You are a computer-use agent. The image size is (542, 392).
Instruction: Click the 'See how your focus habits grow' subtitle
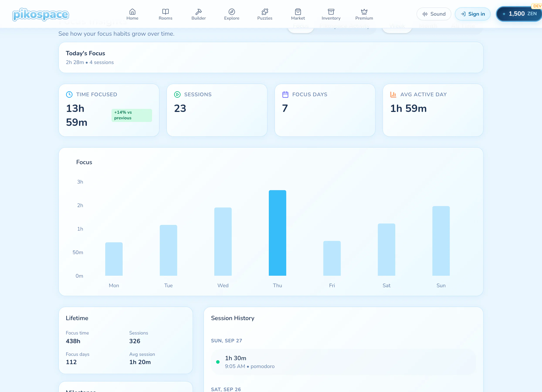tap(116, 34)
